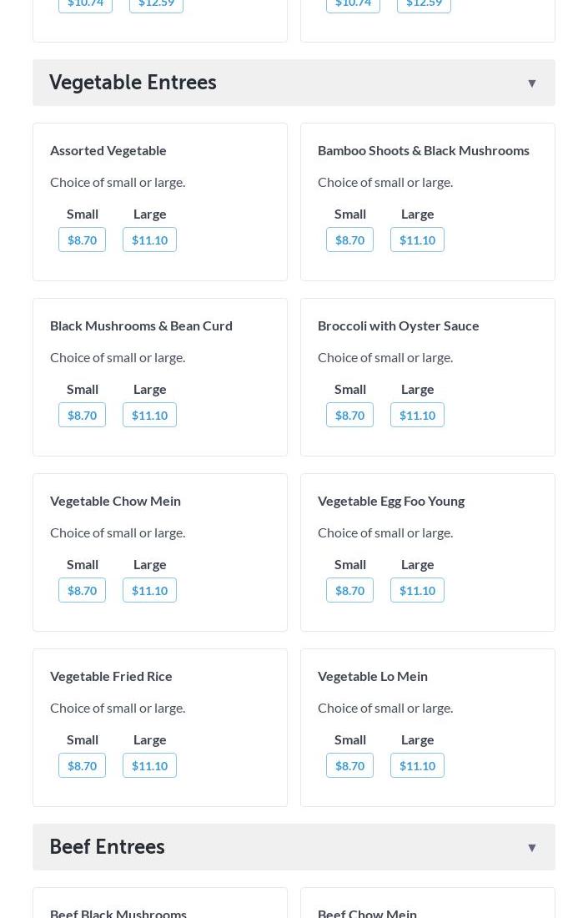
Task: Choose large Vegetable Egg Foo Young
Action: 417,590
